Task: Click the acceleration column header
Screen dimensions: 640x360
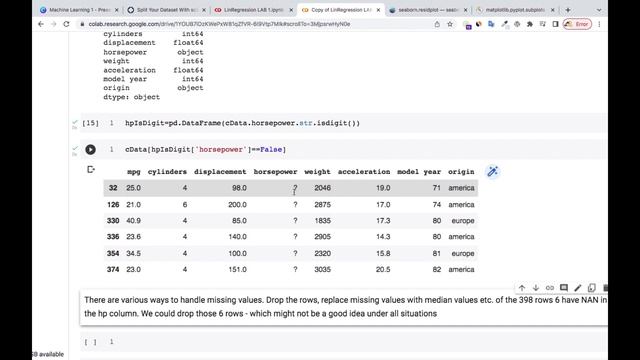Action: [364, 172]
